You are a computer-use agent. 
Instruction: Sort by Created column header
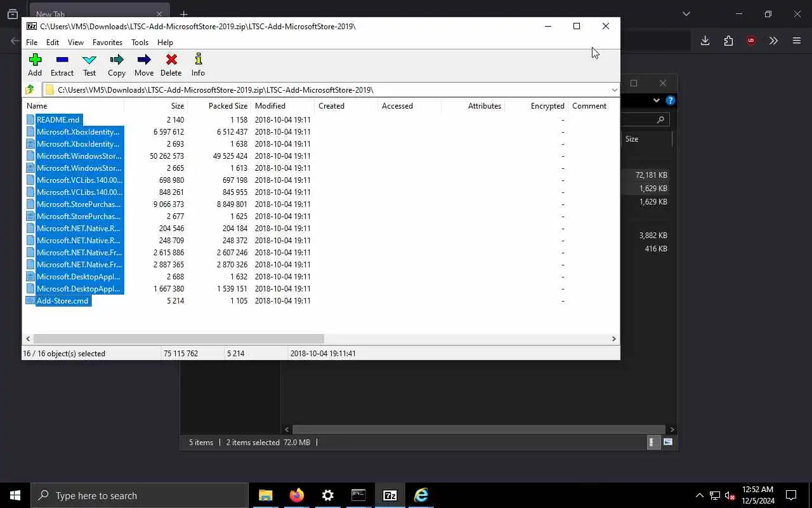click(346, 106)
